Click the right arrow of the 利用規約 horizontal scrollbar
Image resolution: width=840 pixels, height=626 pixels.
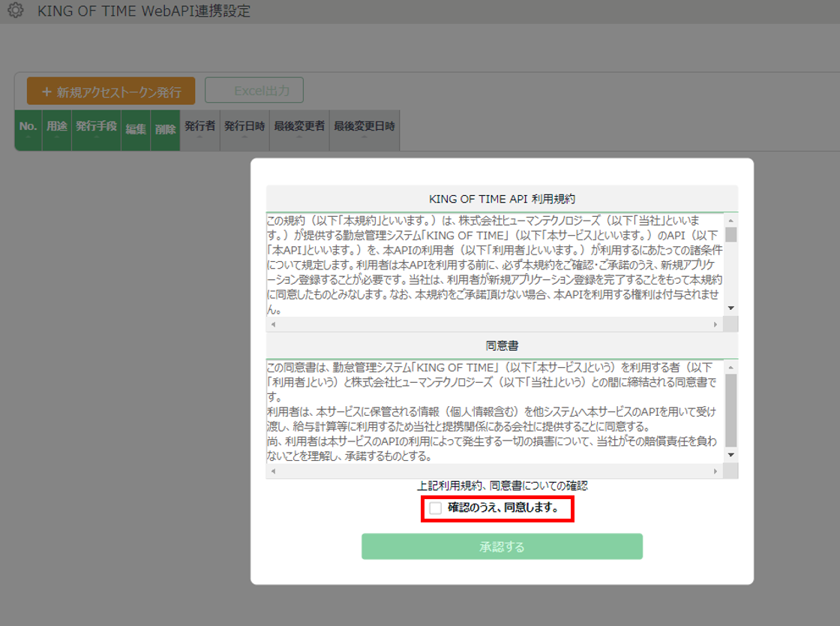(715, 324)
